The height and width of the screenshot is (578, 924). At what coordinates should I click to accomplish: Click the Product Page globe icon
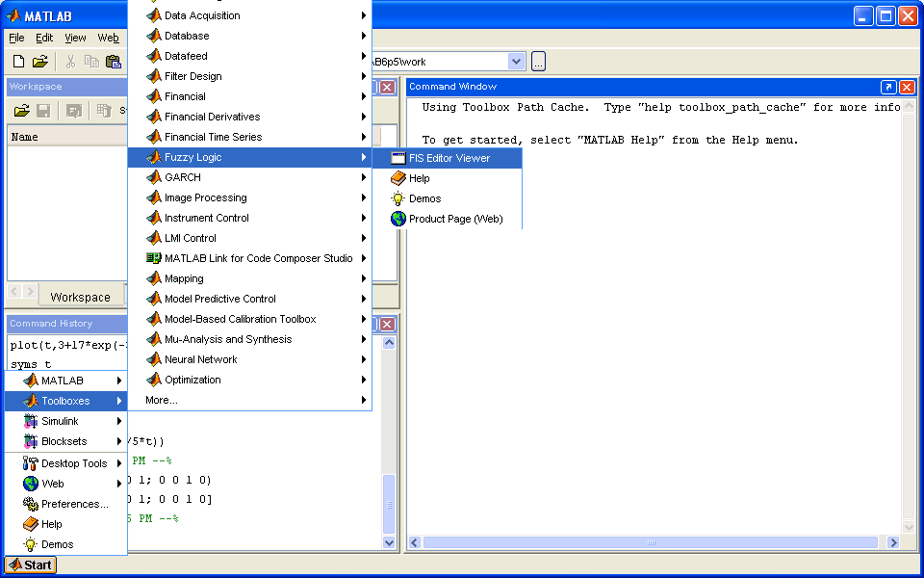point(398,219)
